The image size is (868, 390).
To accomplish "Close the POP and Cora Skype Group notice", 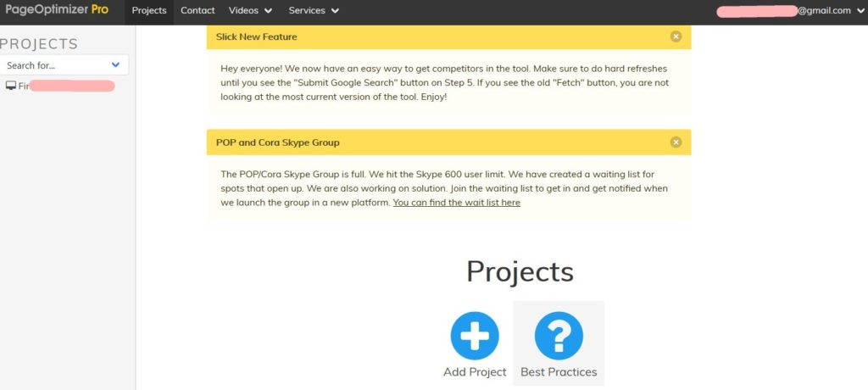I will [x=676, y=142].
